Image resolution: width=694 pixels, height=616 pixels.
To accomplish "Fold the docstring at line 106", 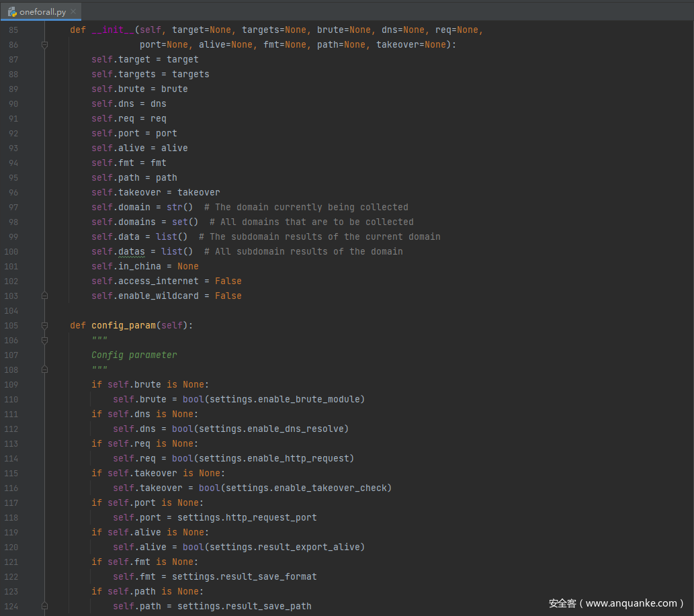I will pos(44,340).
